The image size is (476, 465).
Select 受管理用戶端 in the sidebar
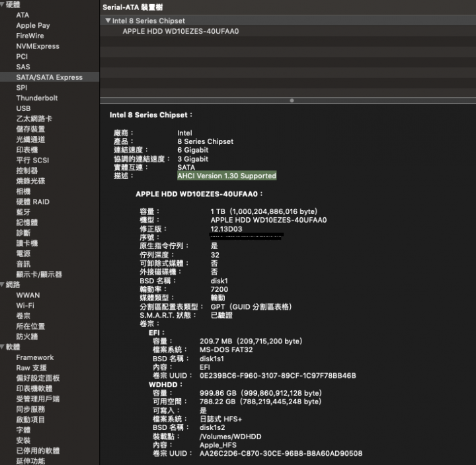[38, 399]
